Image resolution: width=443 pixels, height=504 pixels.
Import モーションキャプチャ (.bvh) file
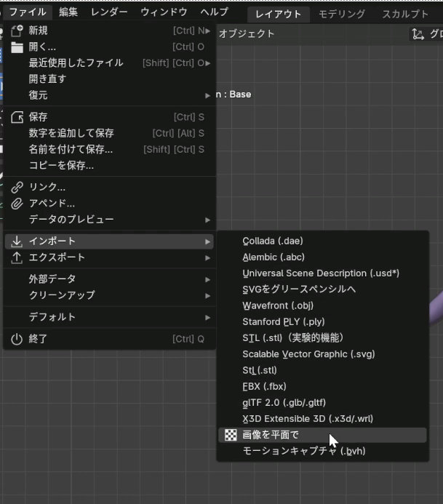(x=322, y=451)
